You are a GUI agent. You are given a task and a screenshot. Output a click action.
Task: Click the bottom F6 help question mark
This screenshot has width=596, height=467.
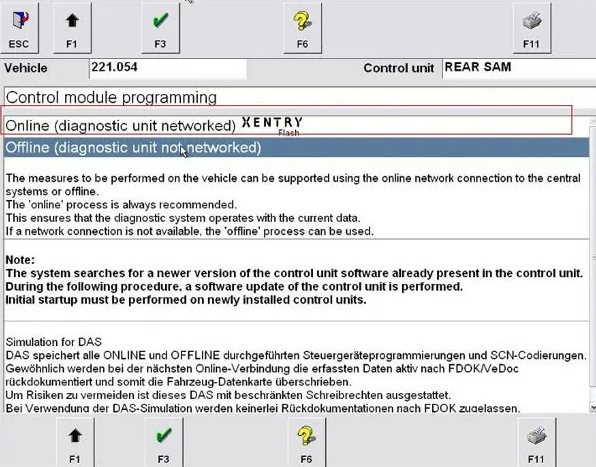[306, 442]
